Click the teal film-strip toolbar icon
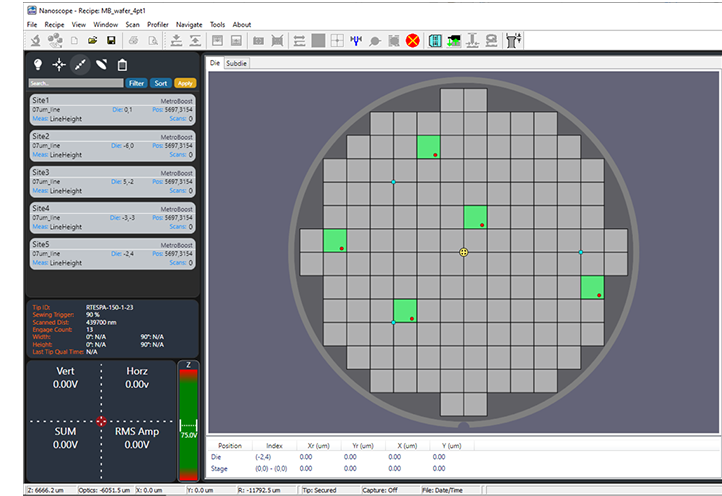This screenshot has width=722, height=496. [435, 40]
